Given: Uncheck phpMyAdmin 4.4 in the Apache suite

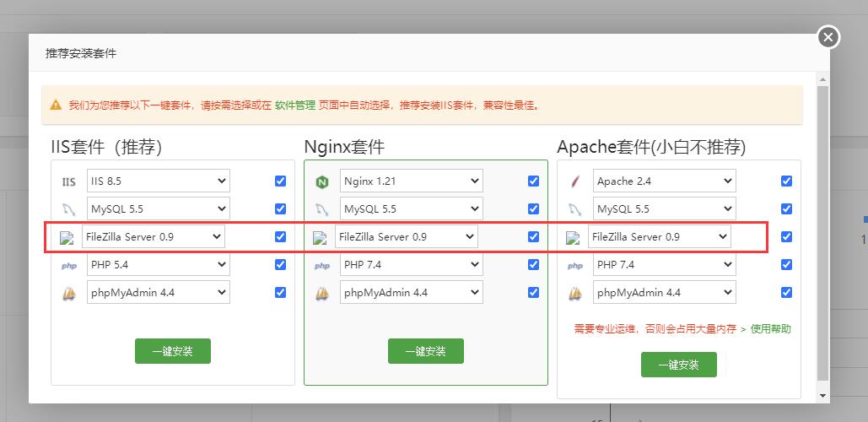Looking at the screenshot, I should [x=787, y=292].
